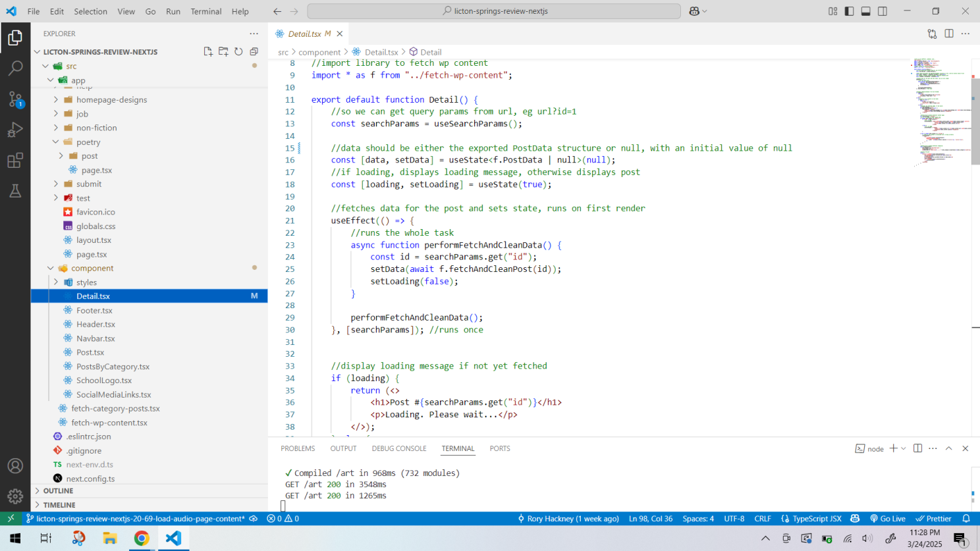Toggle the secondary side bar

point(883,11)
